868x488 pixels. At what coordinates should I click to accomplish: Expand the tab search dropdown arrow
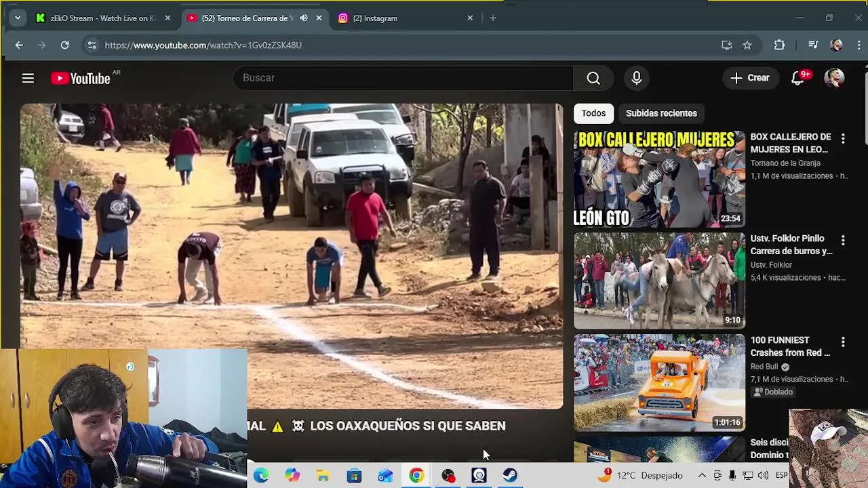(x=18, y=18)
